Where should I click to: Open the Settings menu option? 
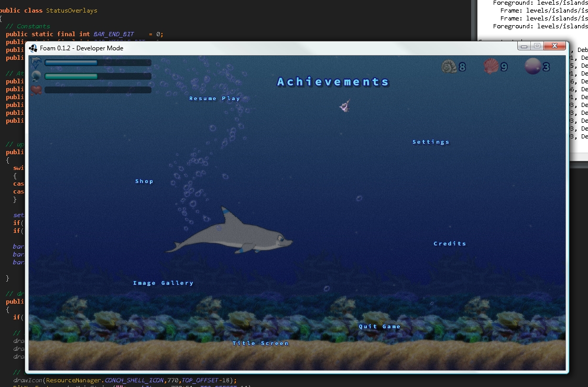pos(431,142)
